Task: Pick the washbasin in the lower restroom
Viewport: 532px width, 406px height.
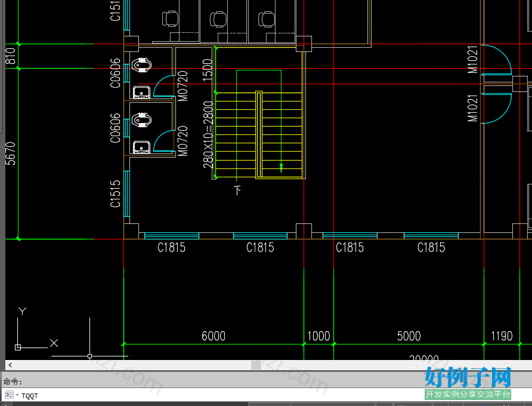Action: coord(141,147)
